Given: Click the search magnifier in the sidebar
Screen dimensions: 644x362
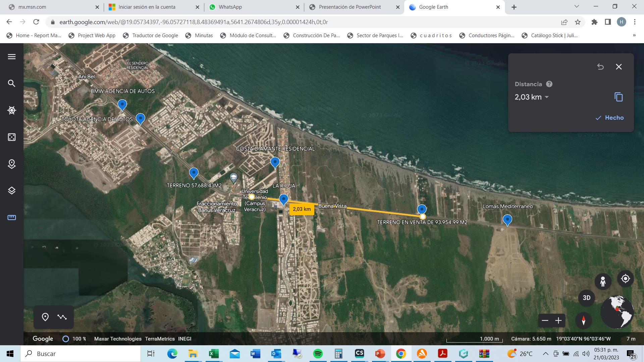Looking at the screenshot, I should coord(12,83).
